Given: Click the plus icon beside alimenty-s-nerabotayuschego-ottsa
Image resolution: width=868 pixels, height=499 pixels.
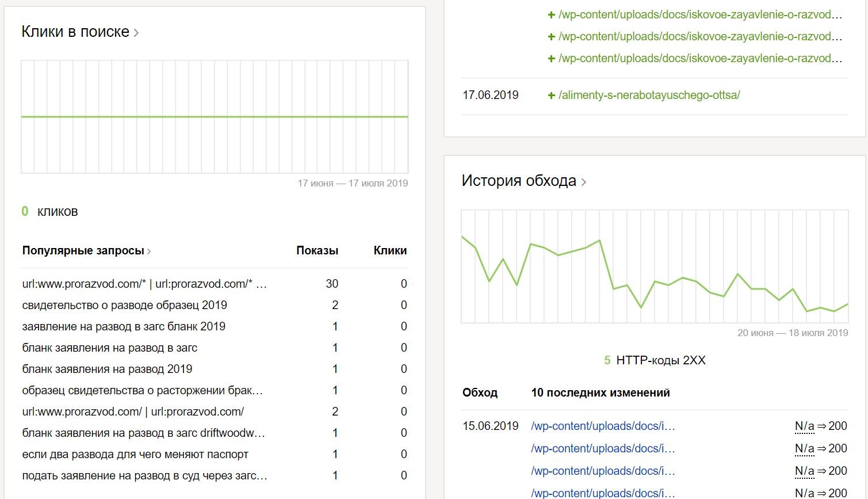Looking at the screenshot, I should 551,96.
